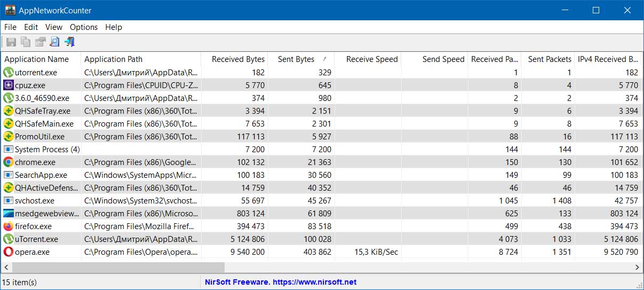Image resolution: width=644 pixels, height=290 pixels.
Task: Sort by Send Speed column header
Action: (x=434, y=59)
